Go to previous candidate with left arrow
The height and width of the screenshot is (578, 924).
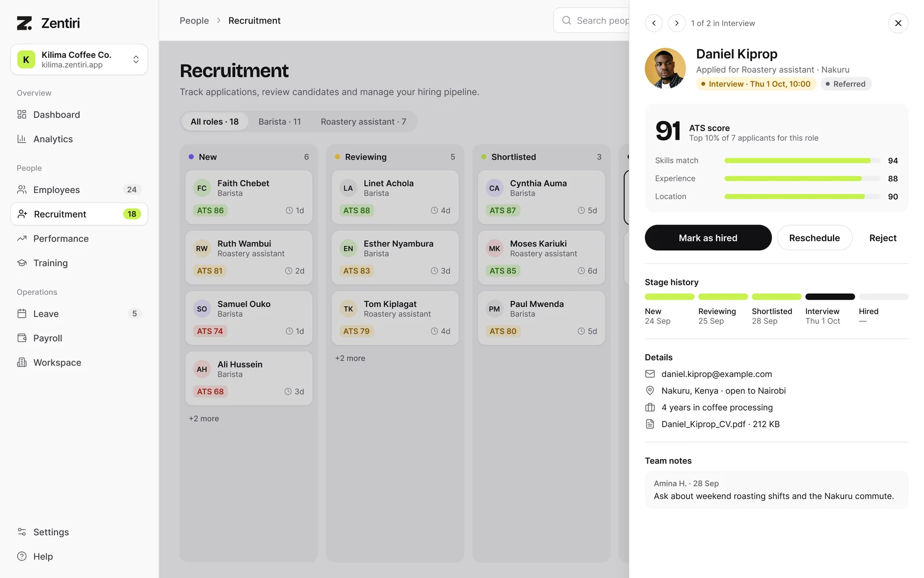click(x=654, y=23)
